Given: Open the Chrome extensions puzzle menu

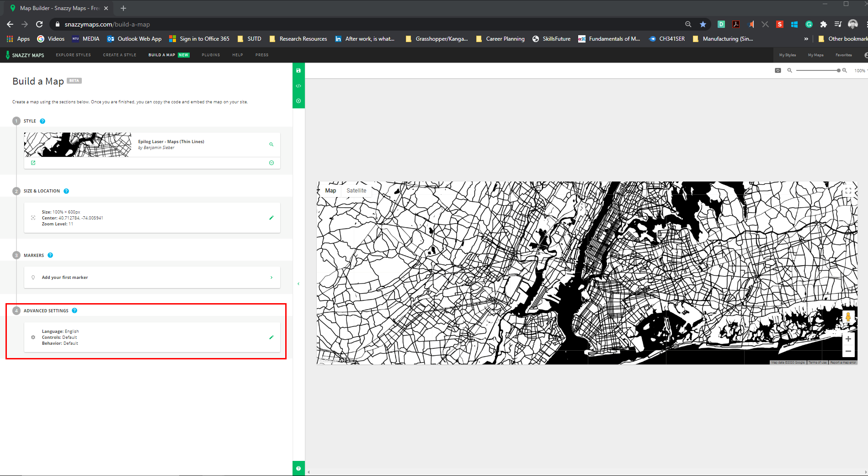Looking at the screenshot, I should [x=824, y=24].
